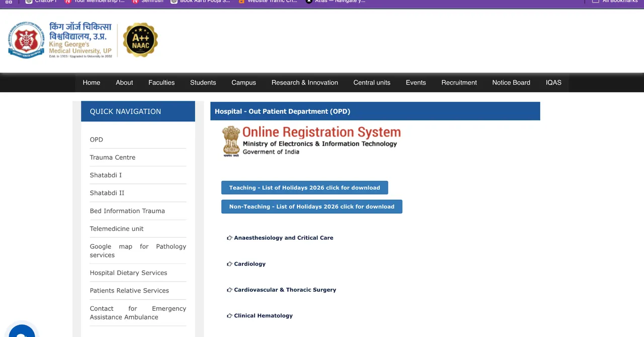Viewport: 644px width, 337px height.
Task: Click the QUICK NAVIGATION header text
Action: [x=125, y=111]
